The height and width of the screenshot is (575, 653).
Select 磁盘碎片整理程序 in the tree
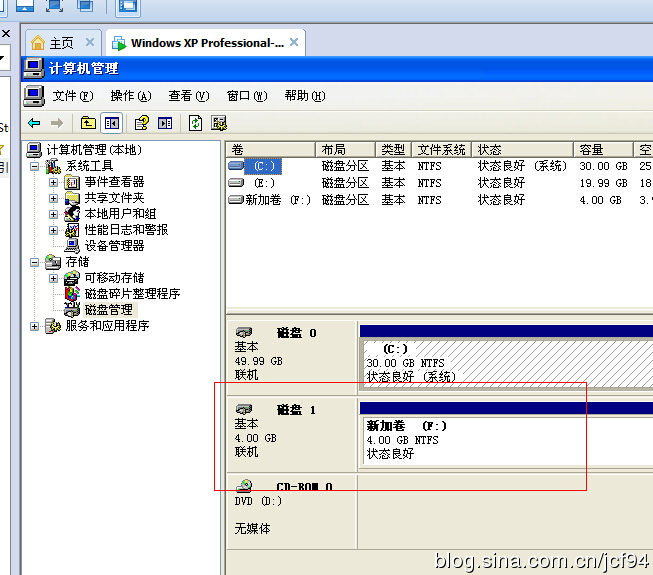pos(132,294)
